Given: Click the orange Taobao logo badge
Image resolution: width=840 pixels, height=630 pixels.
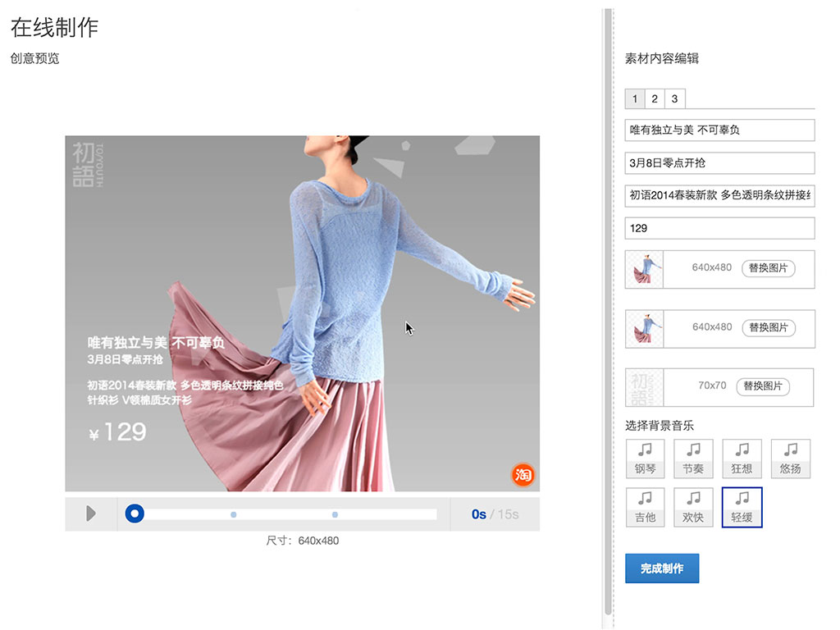Looking at the screenshot, I should (x=523, y=474).
